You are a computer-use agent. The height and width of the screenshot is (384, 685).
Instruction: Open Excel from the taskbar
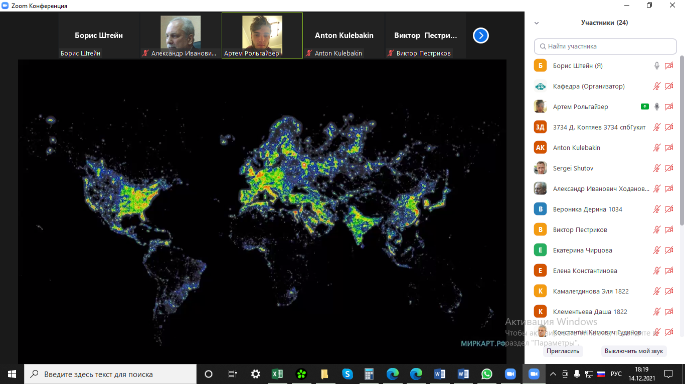277,374
